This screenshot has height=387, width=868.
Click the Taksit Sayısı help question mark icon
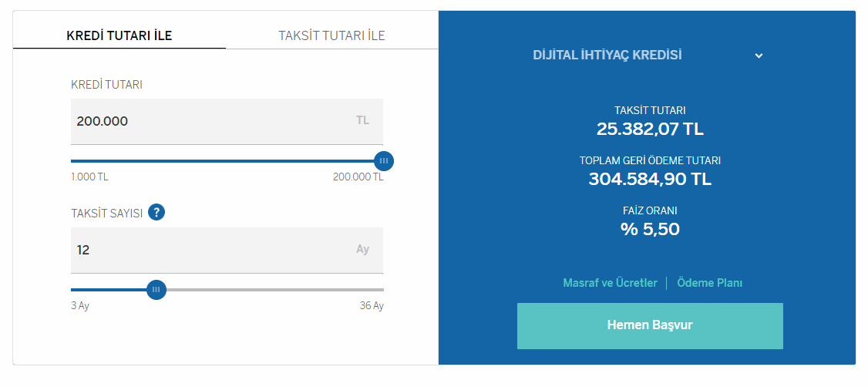tap(156, 212)
